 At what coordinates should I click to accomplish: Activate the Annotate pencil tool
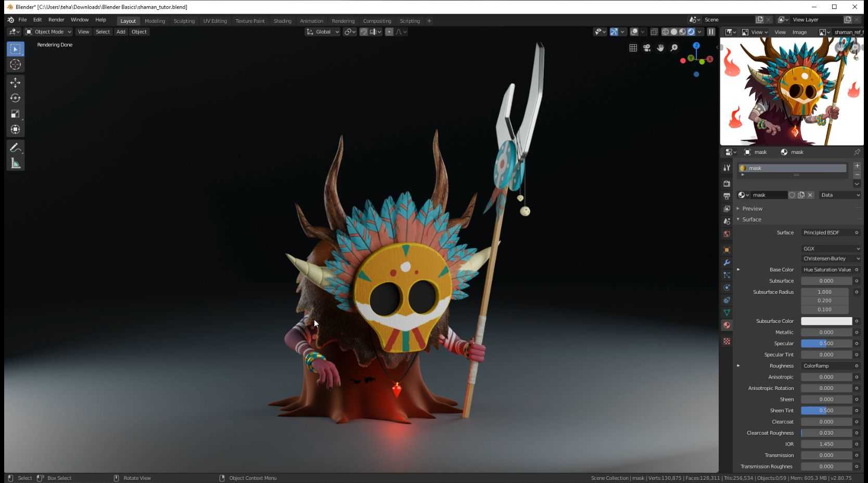[15, 148]
